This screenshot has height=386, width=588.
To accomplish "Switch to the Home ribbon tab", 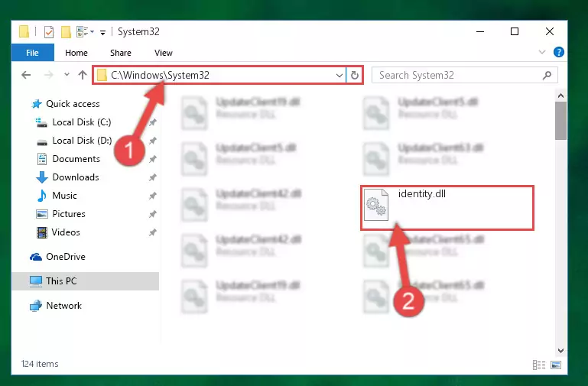I will click(x=76, y=53).
